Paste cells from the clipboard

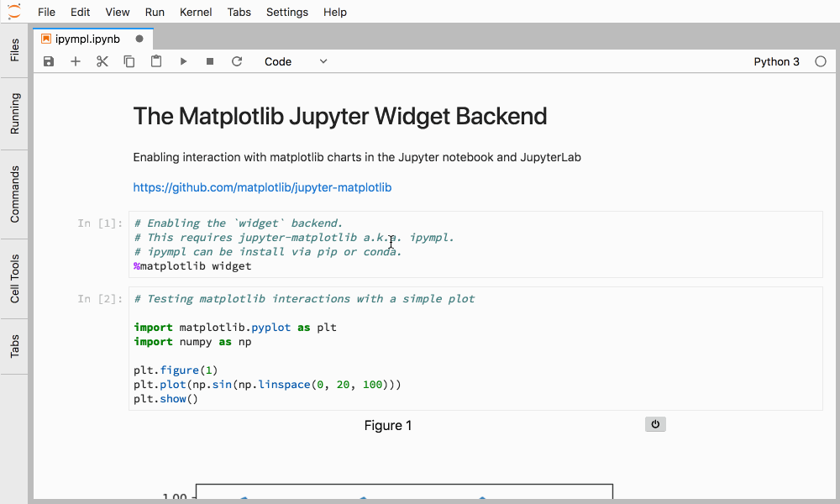click(x=156, y=60)
